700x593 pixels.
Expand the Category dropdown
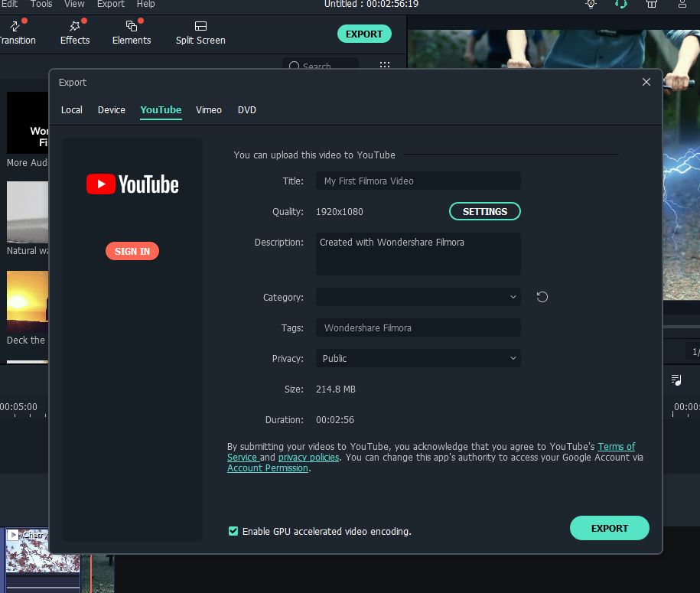418,297
